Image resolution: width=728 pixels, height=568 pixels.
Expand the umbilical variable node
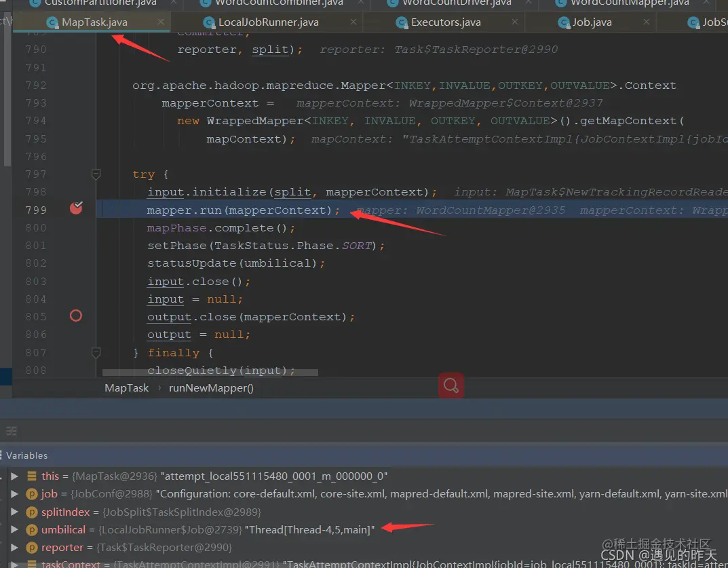(x=14, y=529)
